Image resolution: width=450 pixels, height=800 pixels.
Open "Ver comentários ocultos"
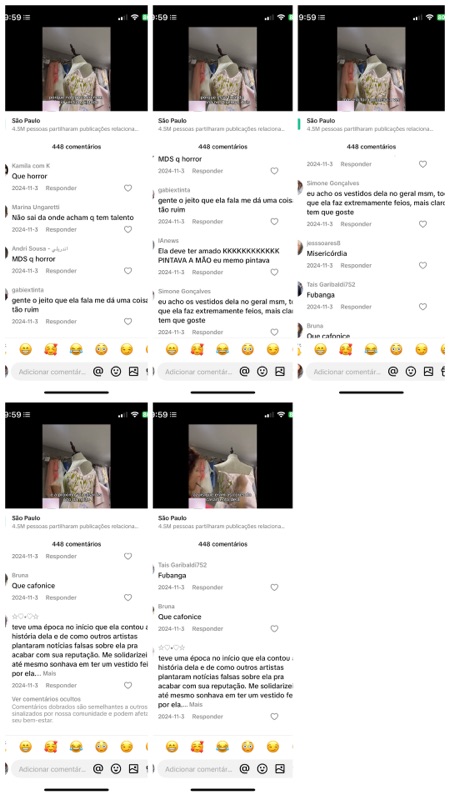(46, 699)
